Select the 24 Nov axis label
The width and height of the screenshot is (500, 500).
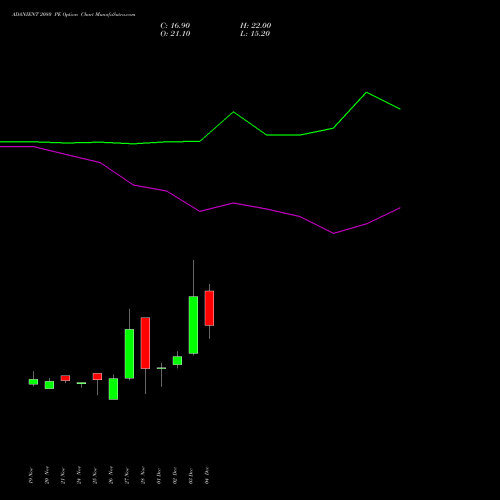coord(79,475)
